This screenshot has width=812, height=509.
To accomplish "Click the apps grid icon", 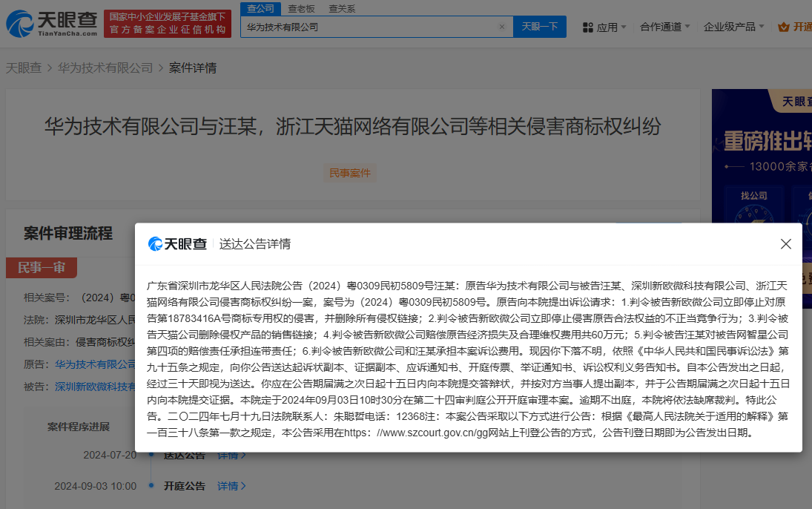I will [588, 27].
